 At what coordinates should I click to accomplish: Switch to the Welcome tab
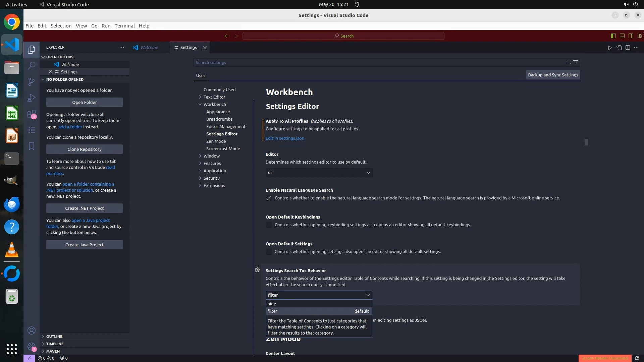[149, 48]
